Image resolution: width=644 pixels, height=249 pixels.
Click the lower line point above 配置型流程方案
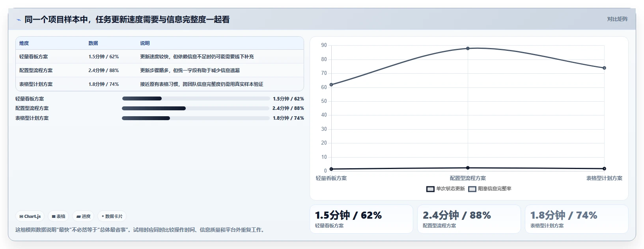pos(468,168)
